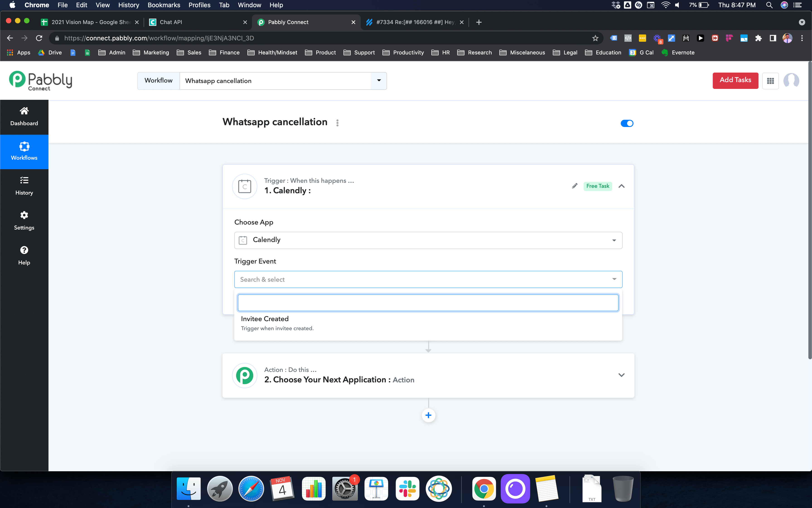
Task: Open the Marketing bookmarks folder
Action: (x=151, y=52)
